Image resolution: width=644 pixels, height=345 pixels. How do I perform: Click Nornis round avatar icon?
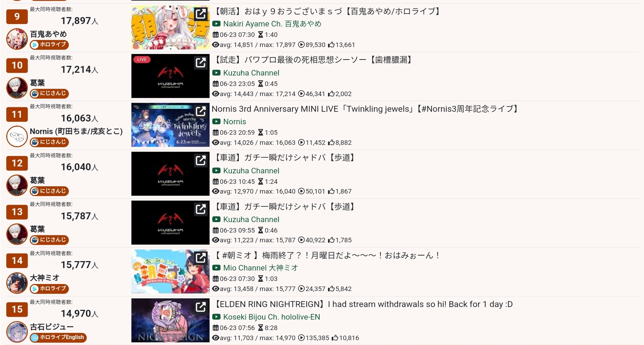pyautogui.click(x=17, y=136)
